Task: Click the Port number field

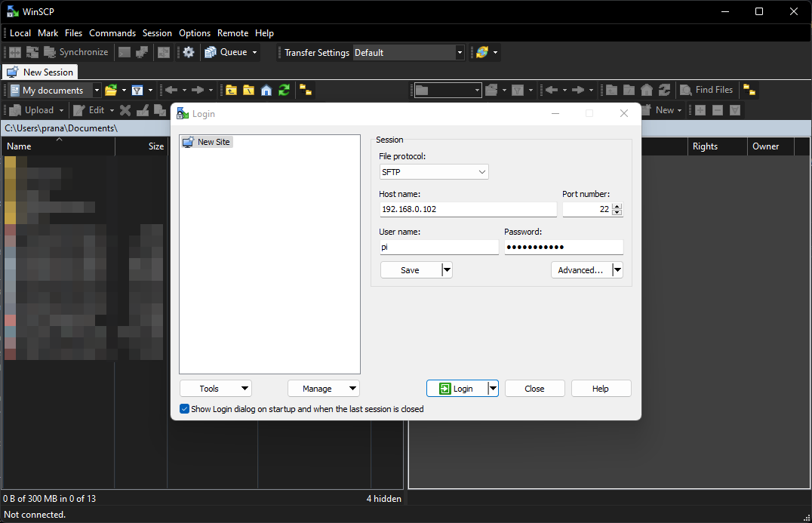Action: pyautogui.click(x=586, y=209)
